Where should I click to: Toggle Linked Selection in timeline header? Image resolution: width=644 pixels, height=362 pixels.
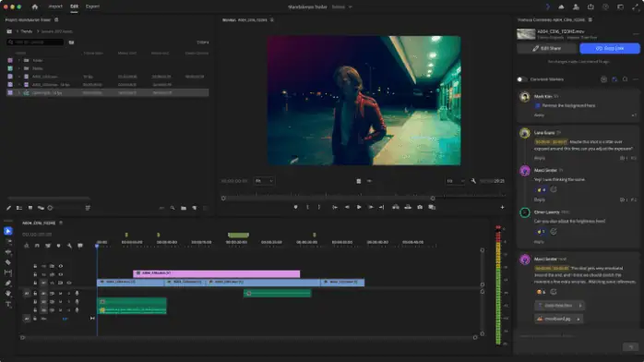click(48, 246)
